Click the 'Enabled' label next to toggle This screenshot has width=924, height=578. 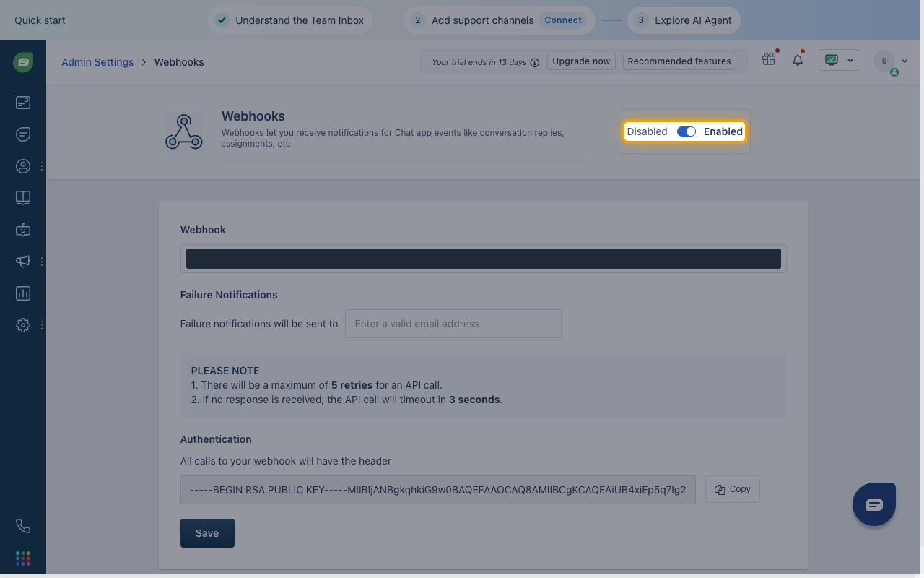[x=723, y=131]
